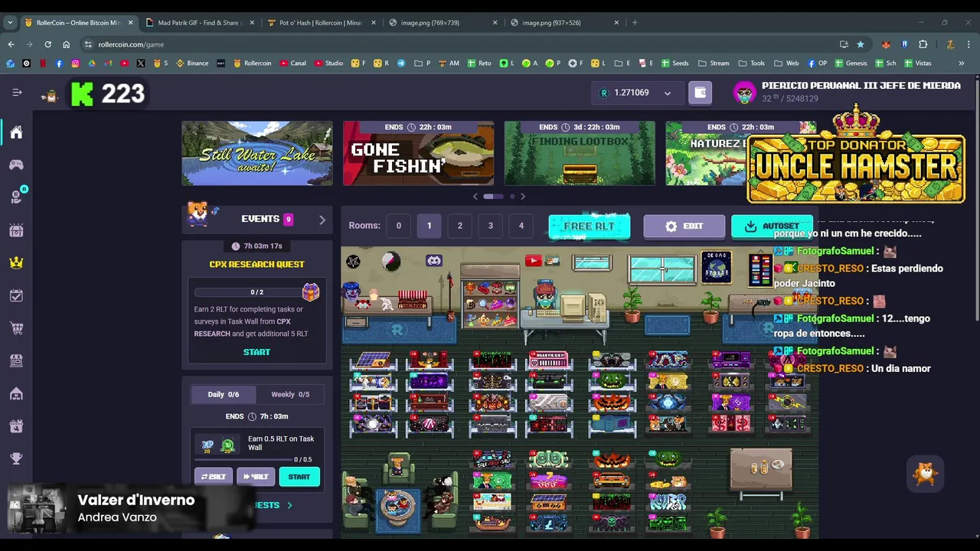Open the browser tab search dropdown
Image resolution: width=980 pixels, height=551 pixels.
(x=10, y=23)
